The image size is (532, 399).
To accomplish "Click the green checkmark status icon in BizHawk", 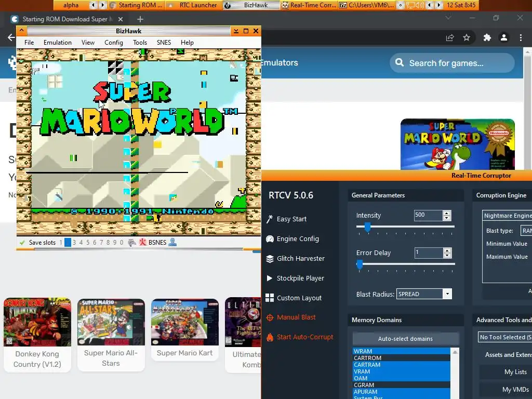I will [x=22, y=243].
